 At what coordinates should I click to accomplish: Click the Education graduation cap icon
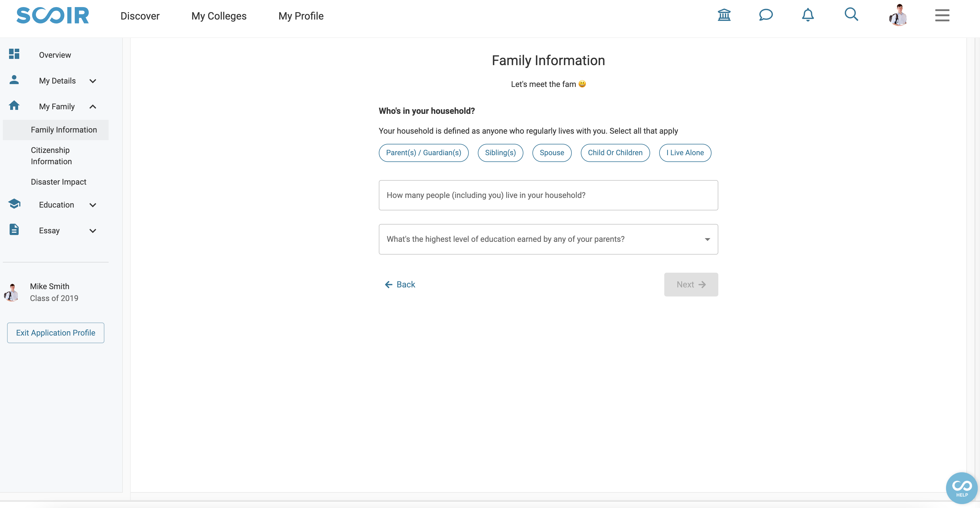pyautogui.click(x=14, y=204)
